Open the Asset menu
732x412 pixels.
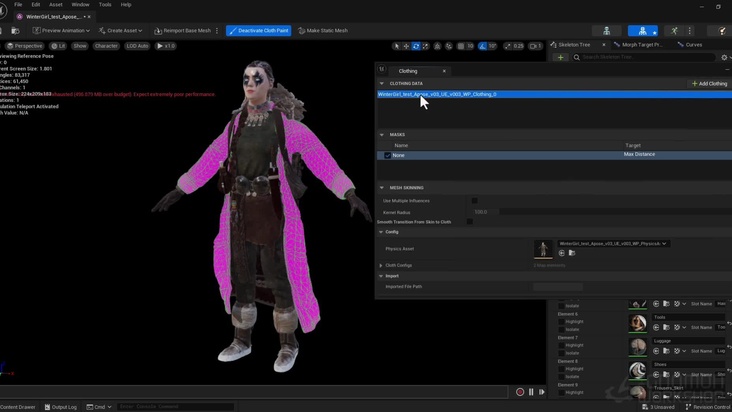tap(56, 5)
